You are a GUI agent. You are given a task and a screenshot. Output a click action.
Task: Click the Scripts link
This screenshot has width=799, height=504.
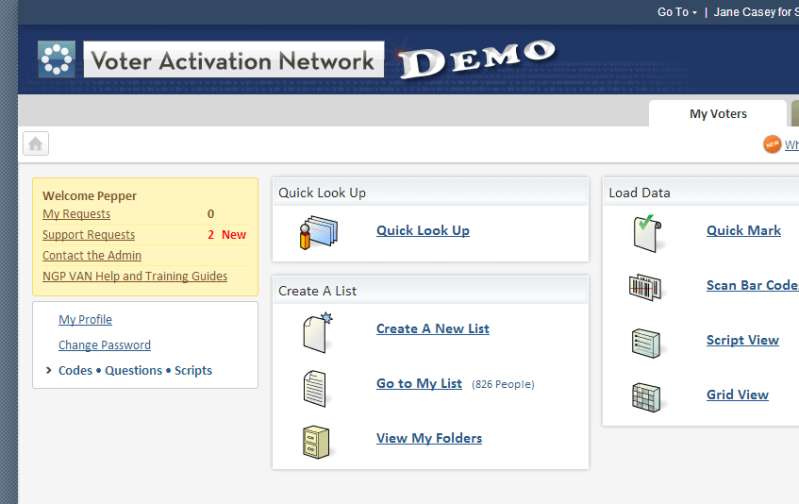click(x=193, y=370)
